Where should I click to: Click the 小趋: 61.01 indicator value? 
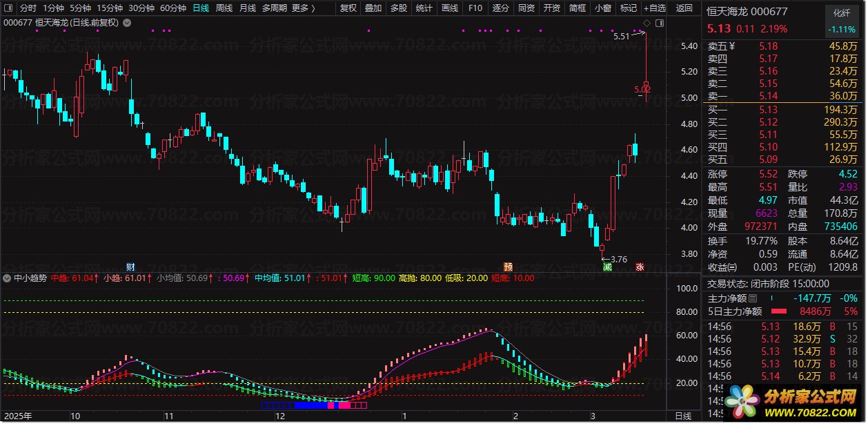(x=127, y=278)
